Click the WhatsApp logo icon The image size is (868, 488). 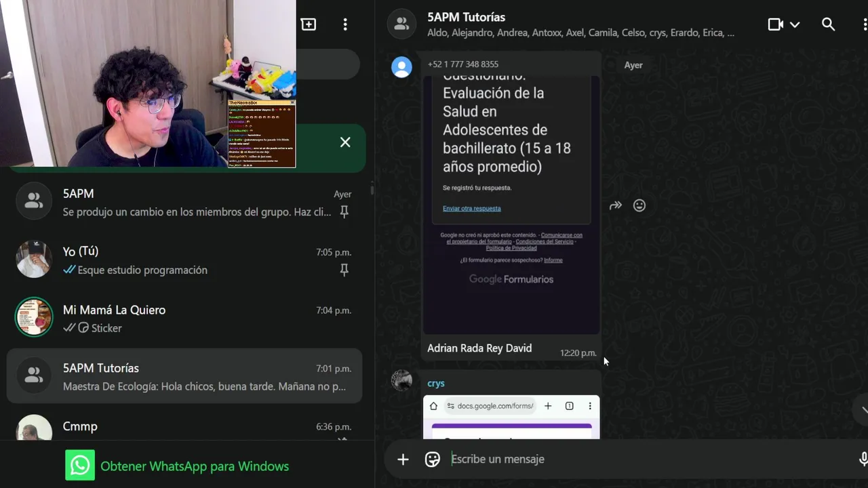(x=80, y=466)
